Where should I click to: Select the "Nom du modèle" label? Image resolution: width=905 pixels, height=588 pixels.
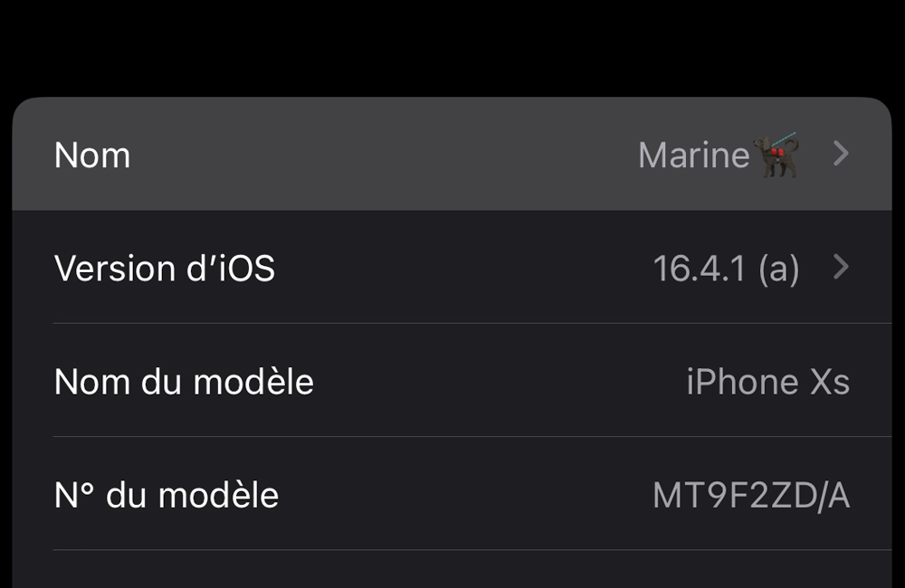[184, 382]
